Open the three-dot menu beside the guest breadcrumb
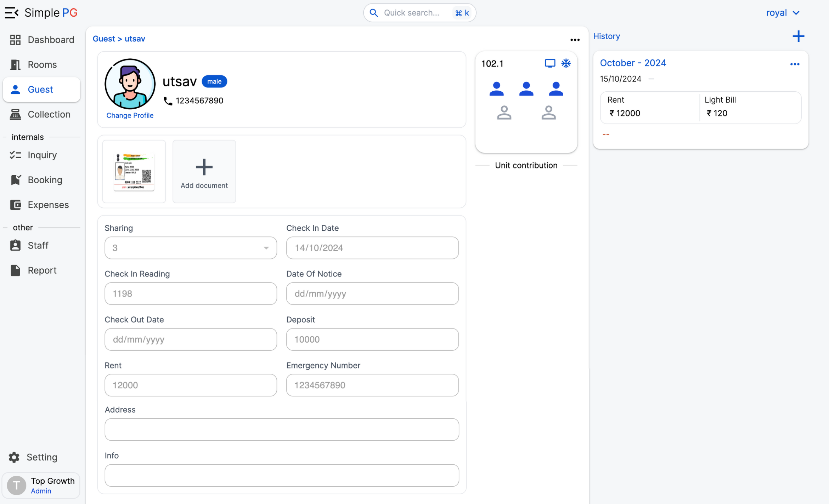 point(575,40)
